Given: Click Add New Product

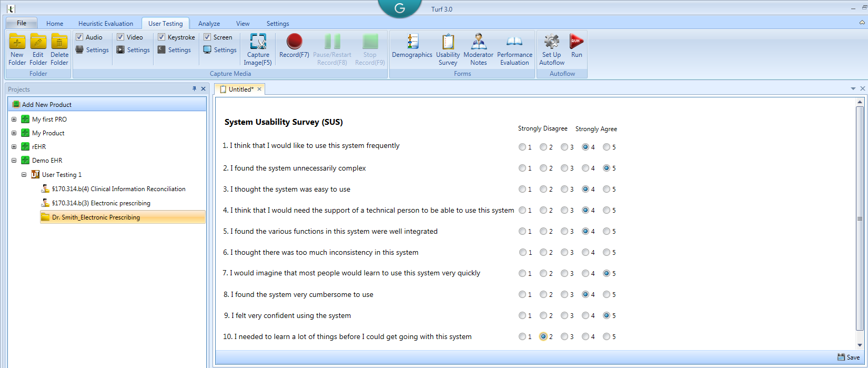Looking at the screenshot, I should [x=46, y=105].
